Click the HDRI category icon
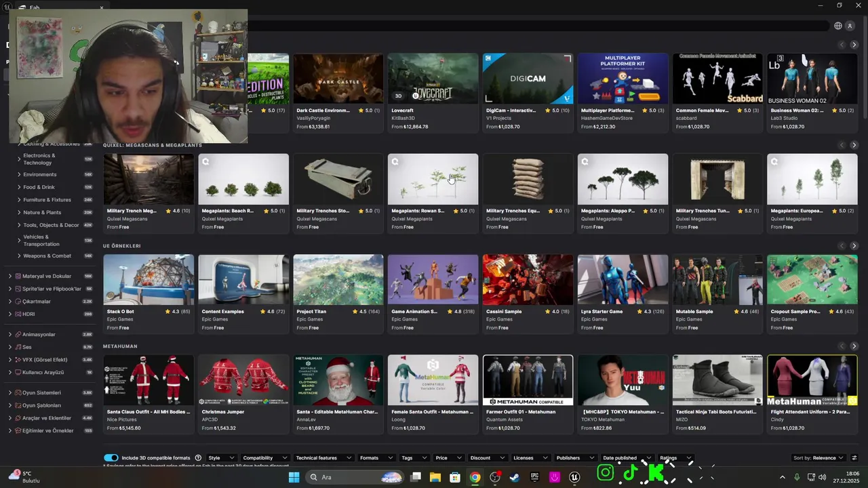Image resolution: width=868 pixels, height=488 pixels. [18, 314]
